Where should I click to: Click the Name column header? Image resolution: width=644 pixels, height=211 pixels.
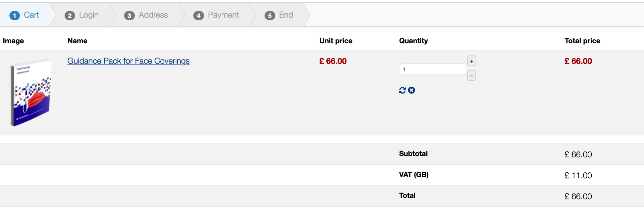pyautogui.click(x=77, y=41)
